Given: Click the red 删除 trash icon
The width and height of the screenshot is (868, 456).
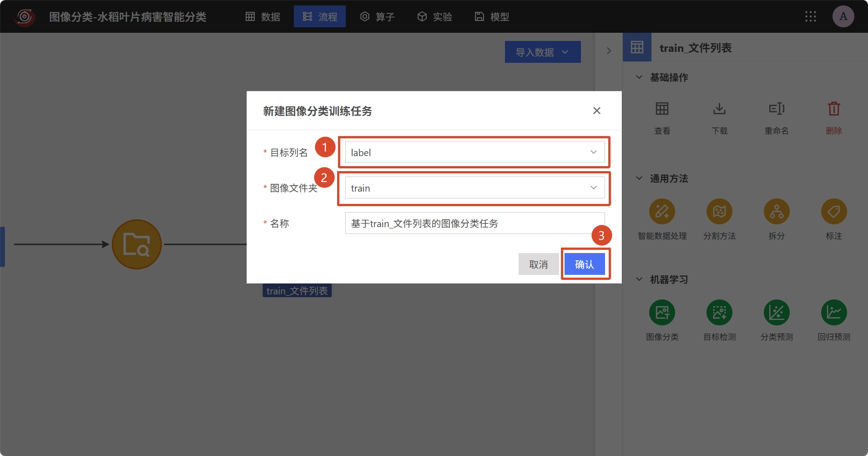Looking at the screenshot, I should (834, 109).
